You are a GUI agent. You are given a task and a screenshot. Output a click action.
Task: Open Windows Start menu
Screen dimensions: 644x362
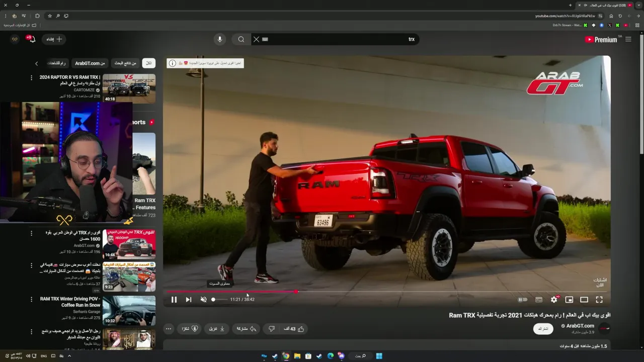point(379,356)
